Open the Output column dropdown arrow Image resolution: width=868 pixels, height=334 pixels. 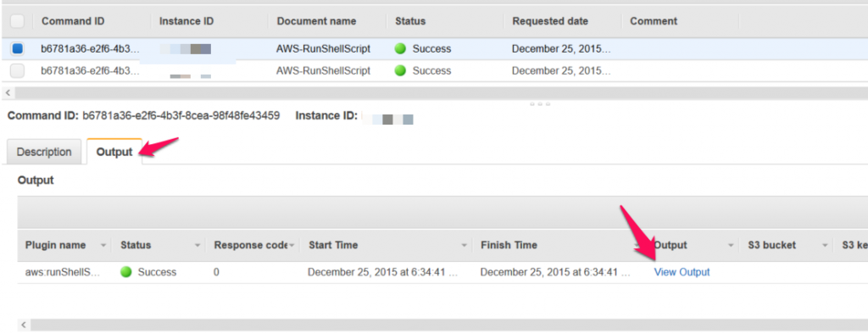731,245
